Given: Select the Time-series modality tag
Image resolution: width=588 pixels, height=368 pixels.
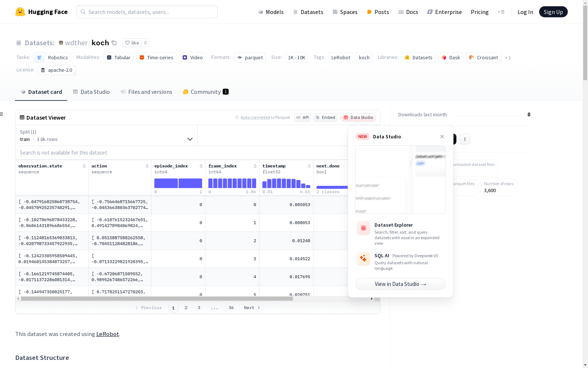Looking at the screenshot, I should pyautogui.click(x=156, y=57).
